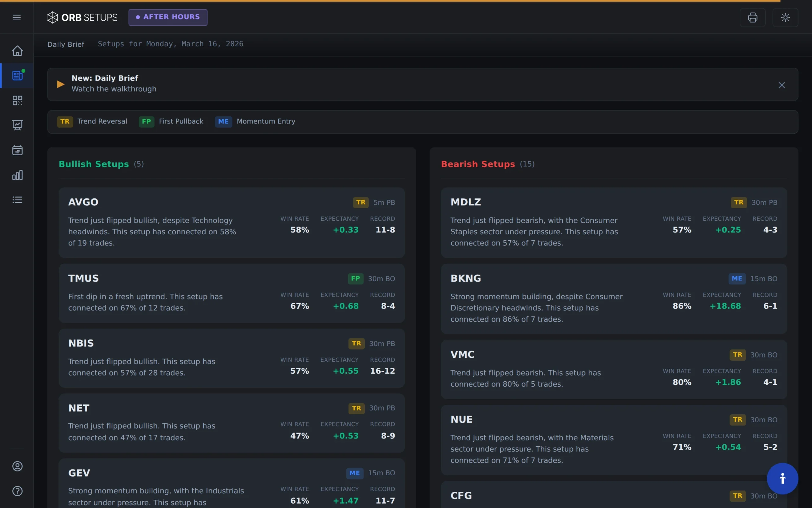Toggle light theme with the sun icon
This screenshot has width=812, height=508.
[x=785, y=17]
